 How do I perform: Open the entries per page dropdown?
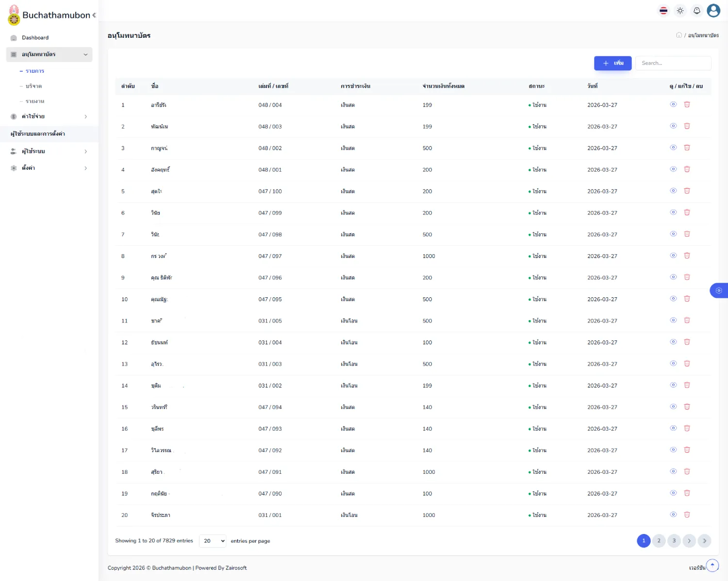click(213, 541)
